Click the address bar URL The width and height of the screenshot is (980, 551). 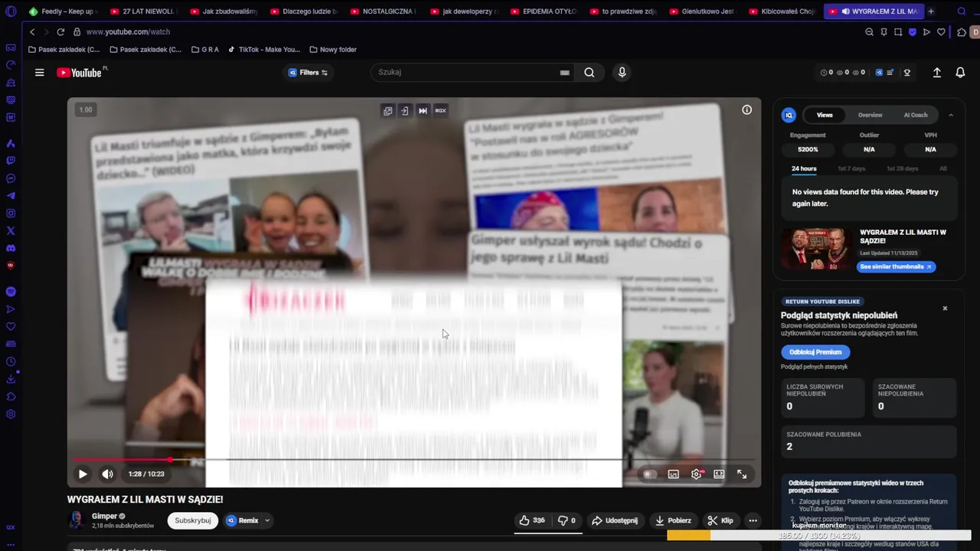tap(128, 32)
